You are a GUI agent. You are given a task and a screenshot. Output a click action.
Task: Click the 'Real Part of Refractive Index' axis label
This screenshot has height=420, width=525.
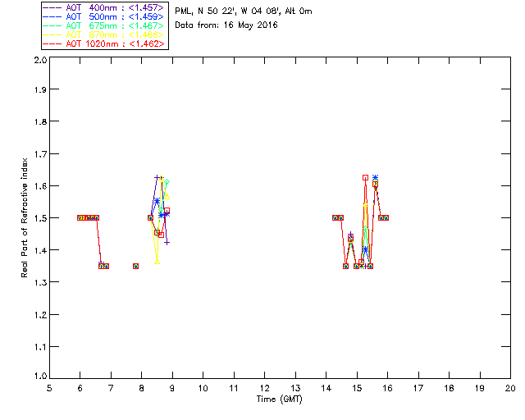point(24,217)
